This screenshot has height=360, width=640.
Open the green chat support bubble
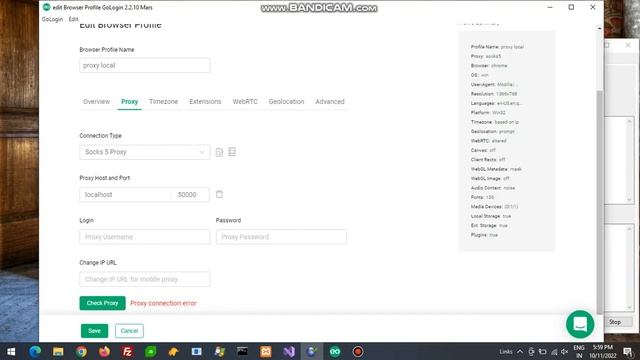pos(580,324)
